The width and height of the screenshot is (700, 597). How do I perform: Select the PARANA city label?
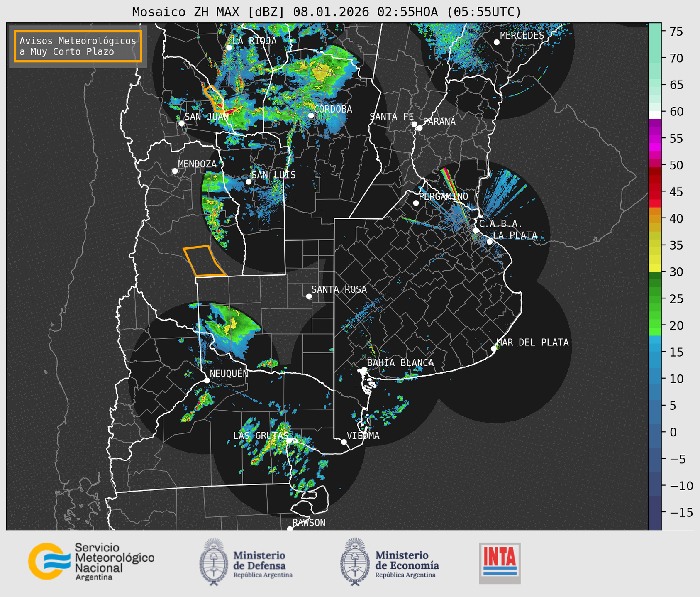coord(439,122)
